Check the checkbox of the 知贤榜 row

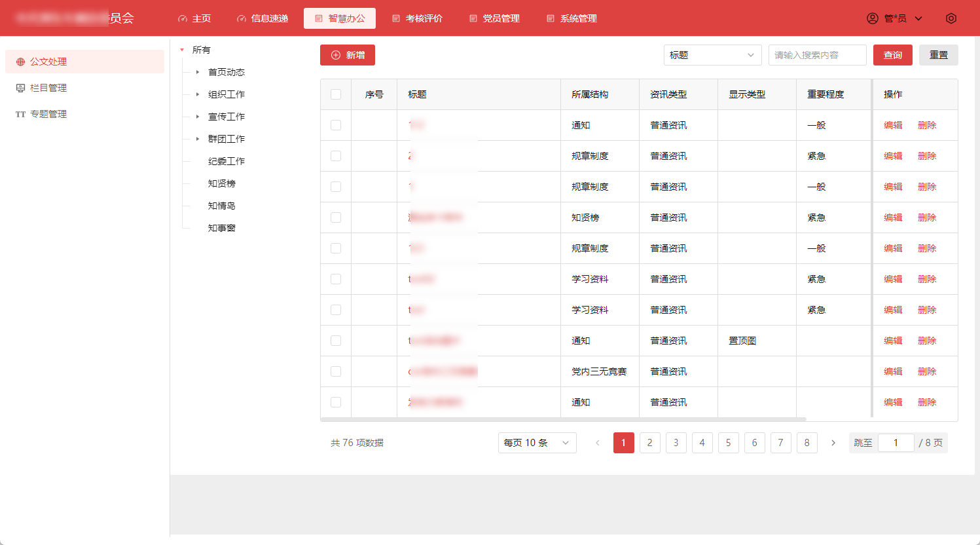pos(336,217)
